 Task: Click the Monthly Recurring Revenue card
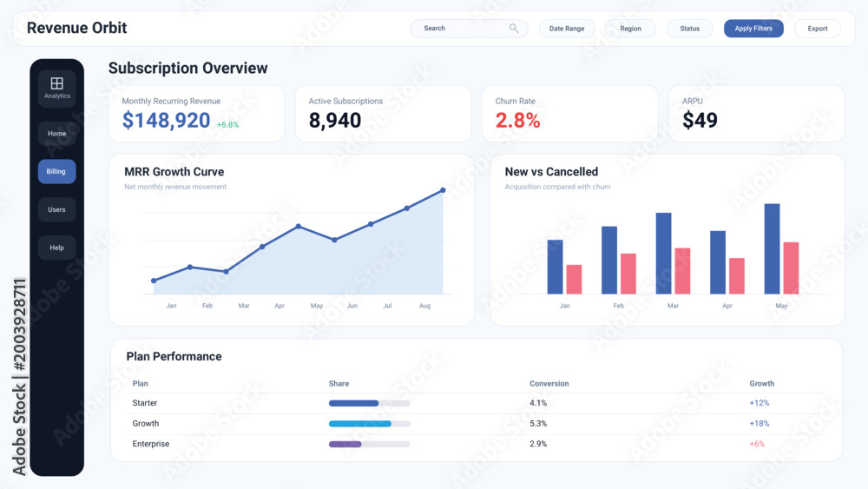tap(196, 114)
